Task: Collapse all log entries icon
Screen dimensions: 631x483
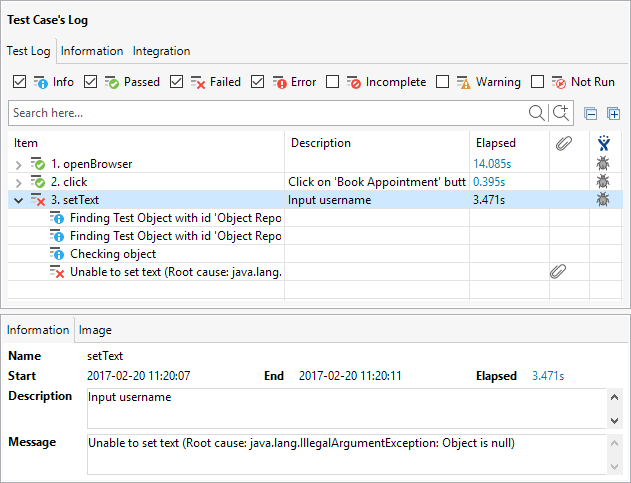Action: point(591,114)
